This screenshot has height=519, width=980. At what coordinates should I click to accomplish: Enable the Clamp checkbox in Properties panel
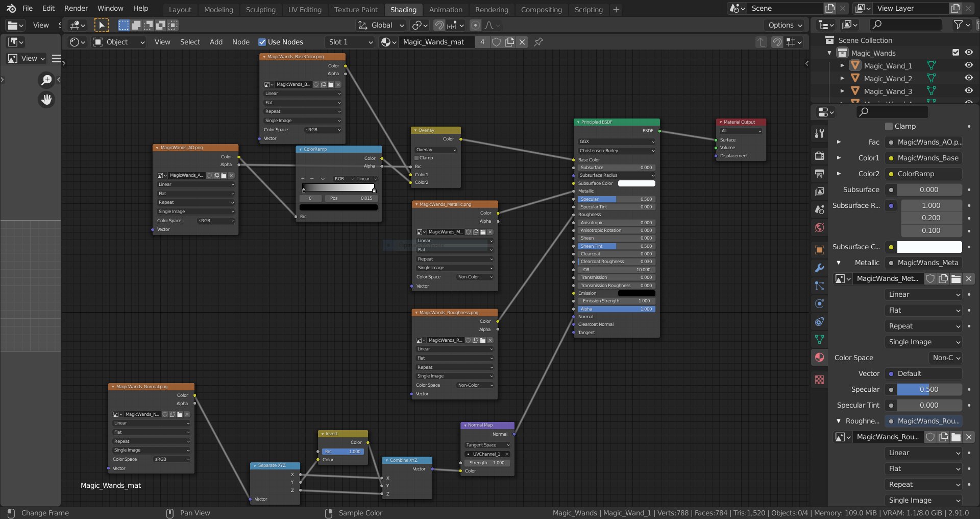point(889,126)
